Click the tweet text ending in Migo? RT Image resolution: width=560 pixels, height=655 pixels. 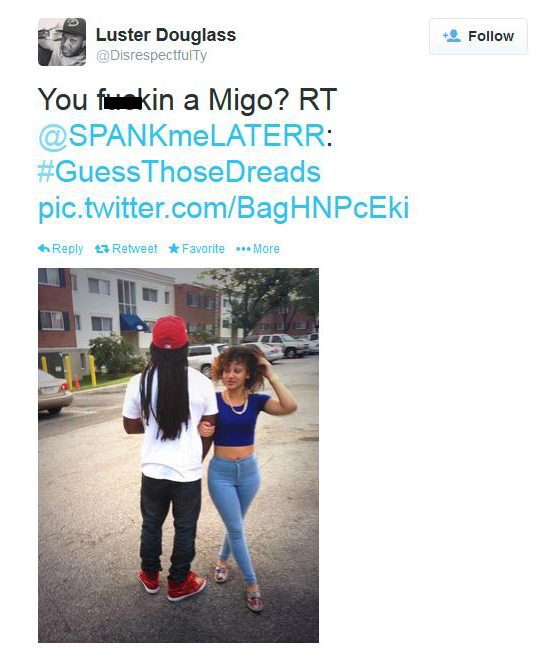coord(187,100)
